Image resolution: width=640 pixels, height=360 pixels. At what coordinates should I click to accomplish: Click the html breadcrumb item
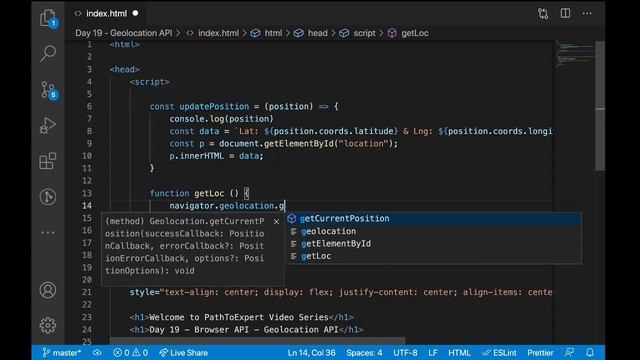click(x=267, y=33)
